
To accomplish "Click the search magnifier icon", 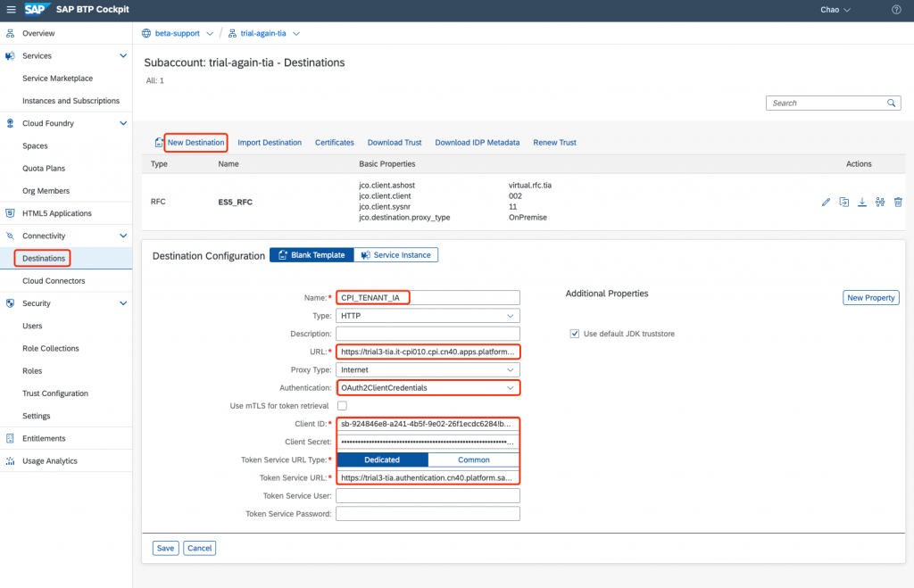I will coord(892,104).
